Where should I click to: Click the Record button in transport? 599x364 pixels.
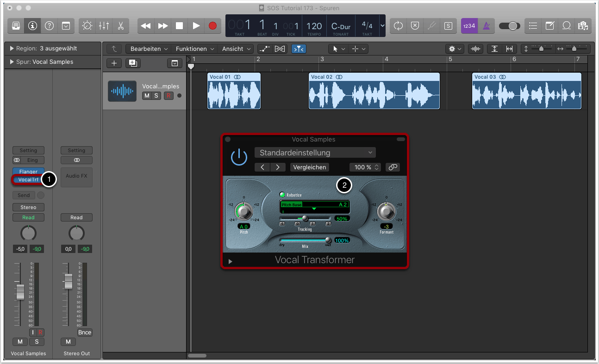pyautogui.click(x=212, y=26)
